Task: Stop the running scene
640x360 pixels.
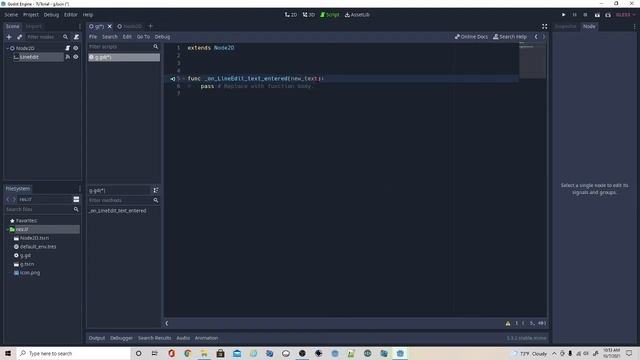Action: [585, 15]
